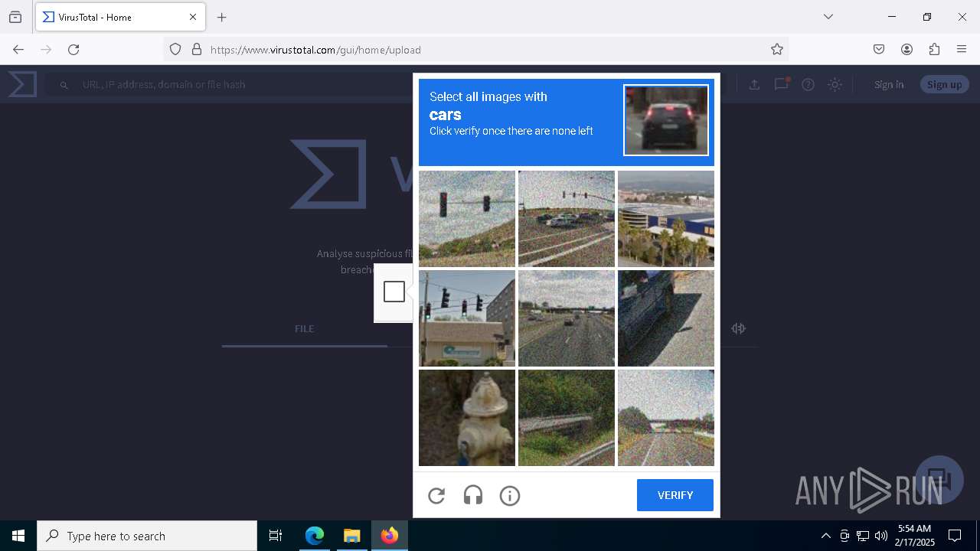This screenshot has width=980, height=551.
Task: Open Task View on taskbar
Action: [276, 536]
